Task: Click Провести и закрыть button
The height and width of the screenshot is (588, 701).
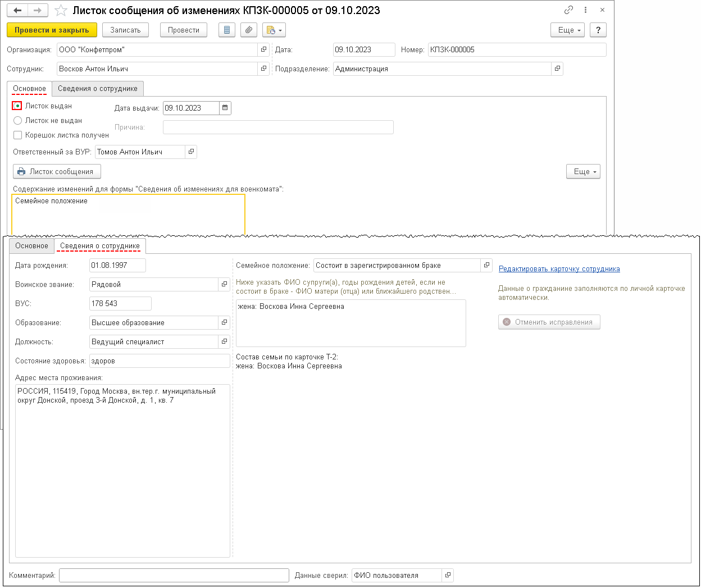Action: pyautogui.click(x=52, y=30)
